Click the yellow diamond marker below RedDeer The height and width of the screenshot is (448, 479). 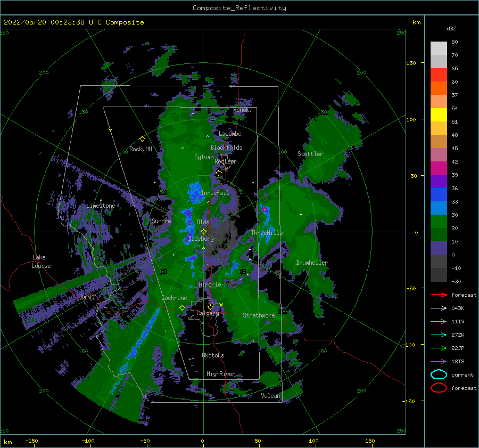coord(219,173)
